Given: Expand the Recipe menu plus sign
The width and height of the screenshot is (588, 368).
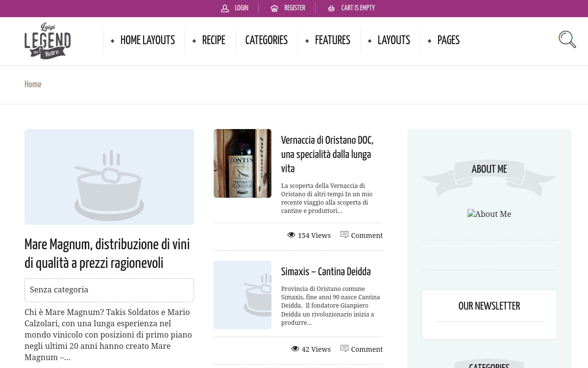Looking at the screenshot, I should pos(194,41).
